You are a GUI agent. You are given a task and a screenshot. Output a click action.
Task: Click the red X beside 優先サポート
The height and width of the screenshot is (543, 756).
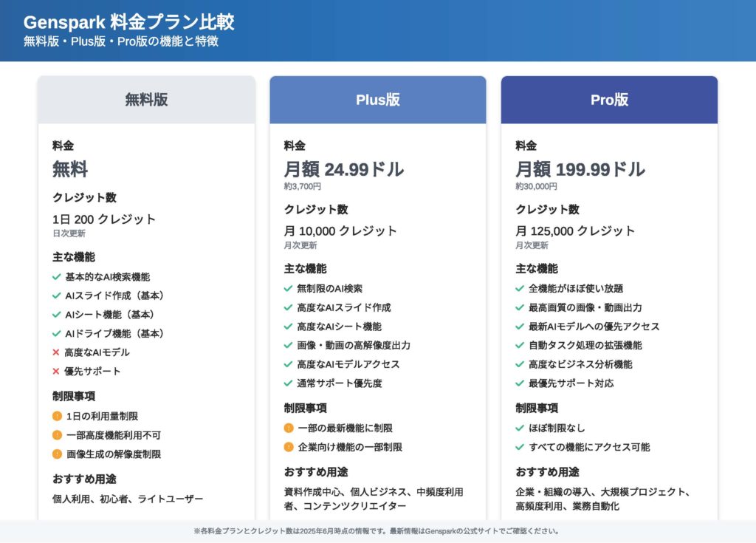[56, 372]
